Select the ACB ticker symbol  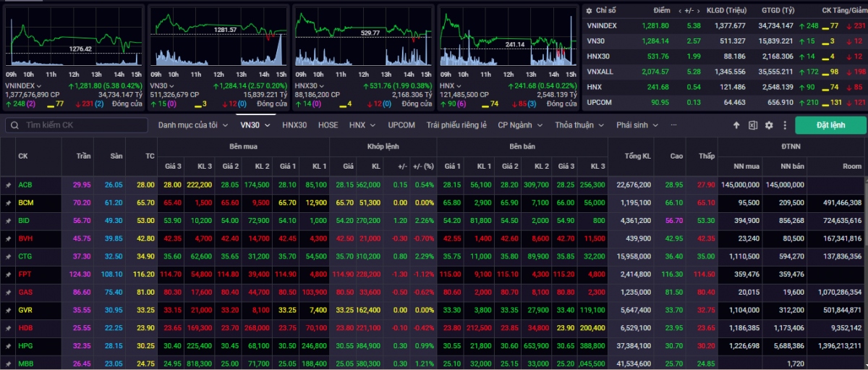point(25,185)
